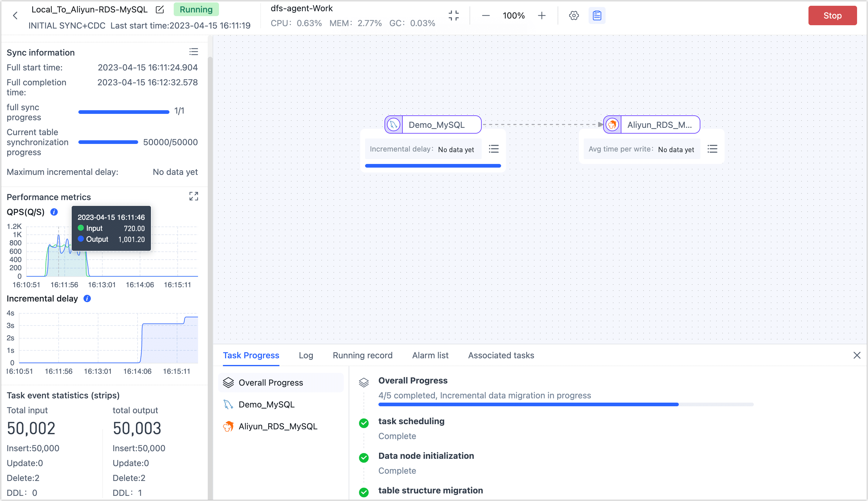Switch to the Alarm list tab

pyautogui.click(x=430, y=355)
